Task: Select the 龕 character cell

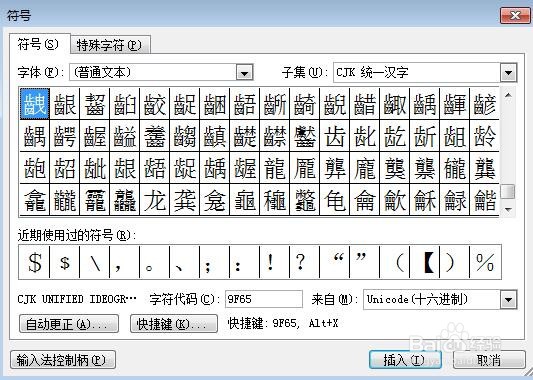Action: click(x=35, y=200)
